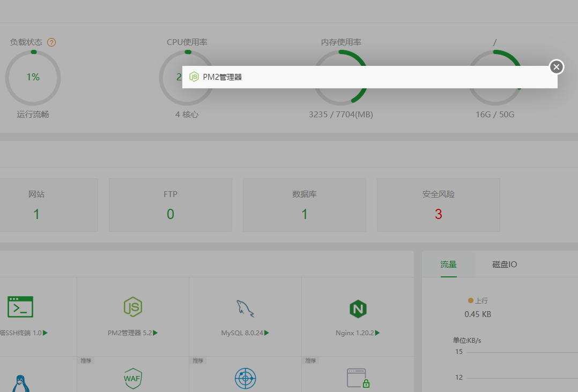
Task: Click the 4 核心 label
Action: 187,115
